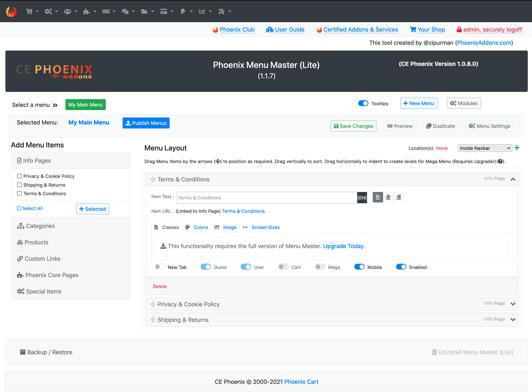Screen dimensions: 532x392
Task: Click the Publish Menus button
Action: click(146, 123)
